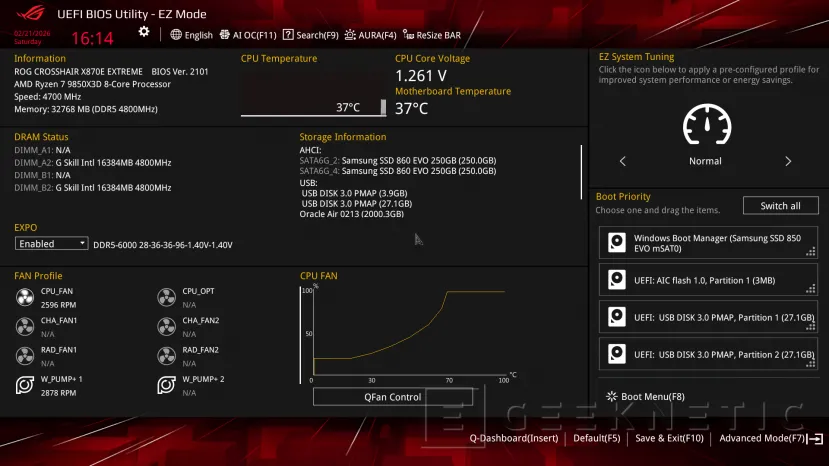Click Save & Exit(F10)
This screenshot has width=829, height=466.
click(x=669, y=438)
